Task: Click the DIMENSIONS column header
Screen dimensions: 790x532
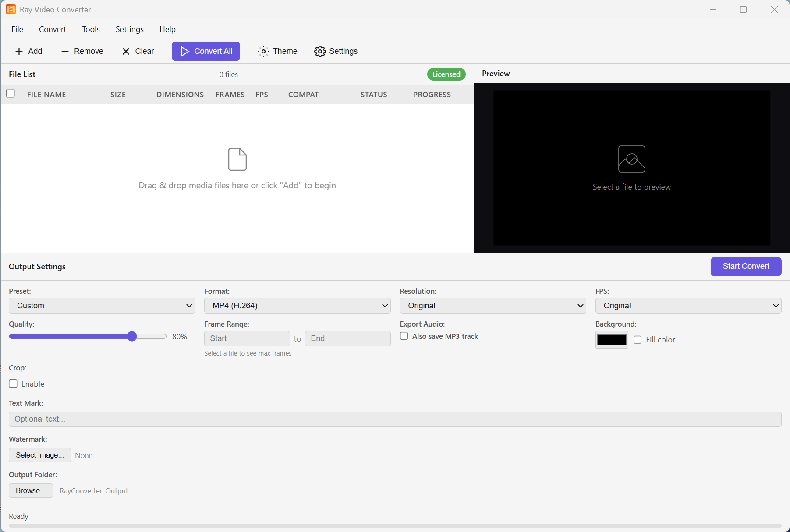Action: coord(180,95)
